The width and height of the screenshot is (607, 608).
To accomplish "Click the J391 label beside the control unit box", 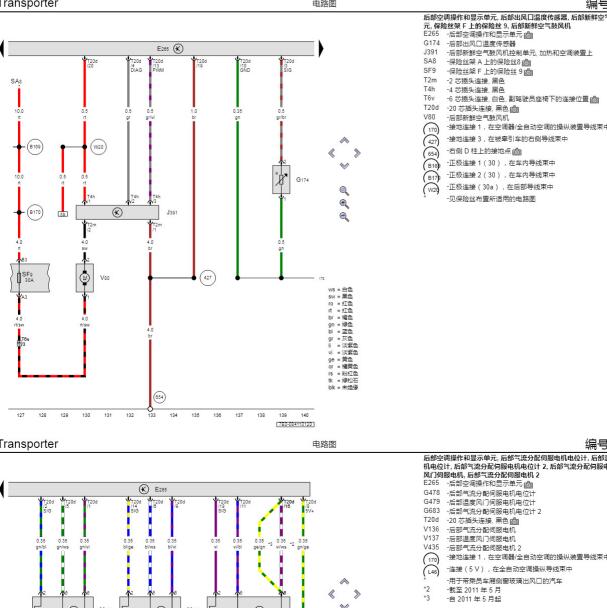I will tap(172, 212).
